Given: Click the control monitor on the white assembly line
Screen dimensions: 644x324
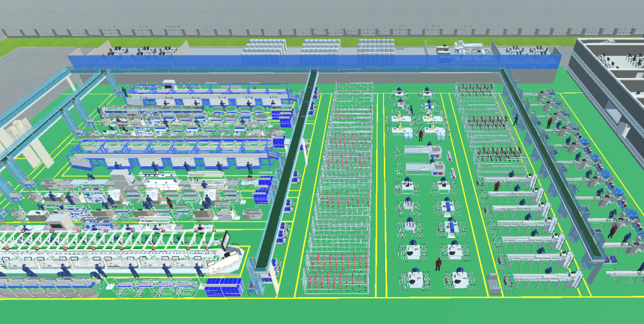Looking at the screenshot, I should [225, 242].
